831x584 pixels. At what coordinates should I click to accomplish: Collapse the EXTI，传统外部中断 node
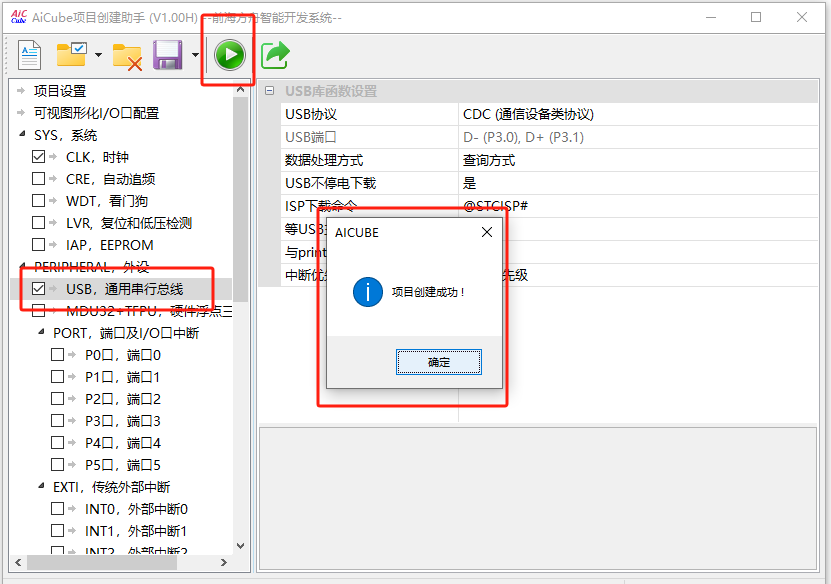[41, 486]
